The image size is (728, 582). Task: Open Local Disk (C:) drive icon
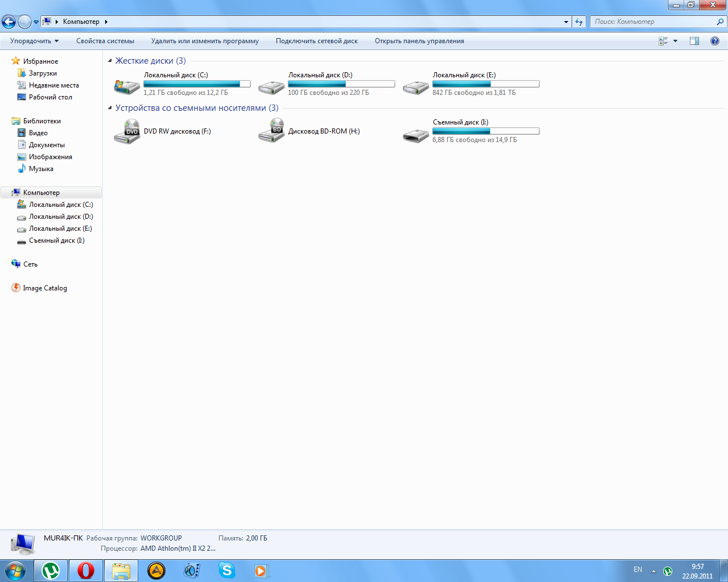127,86
